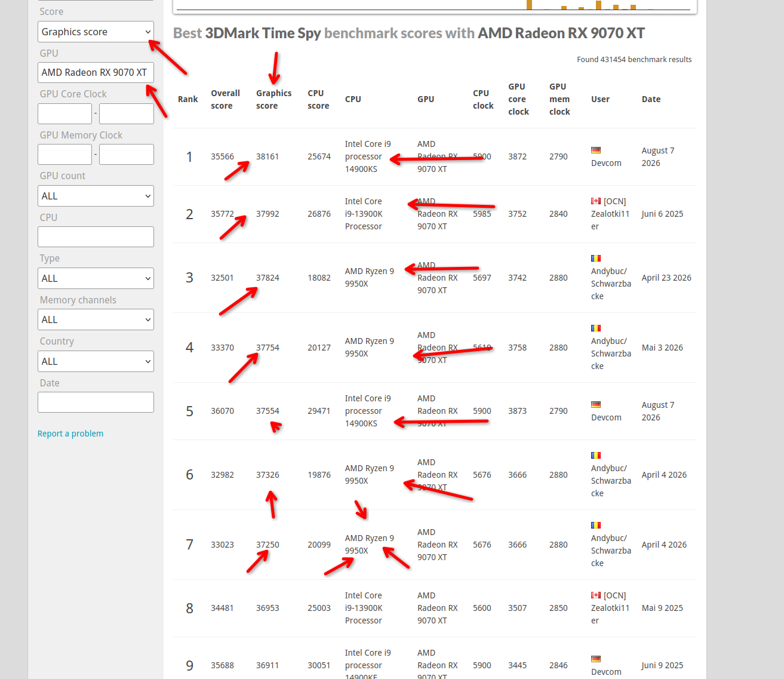Select GPU core clock value 3507
This screenshot has height=679, width=784.
point(517,608)
